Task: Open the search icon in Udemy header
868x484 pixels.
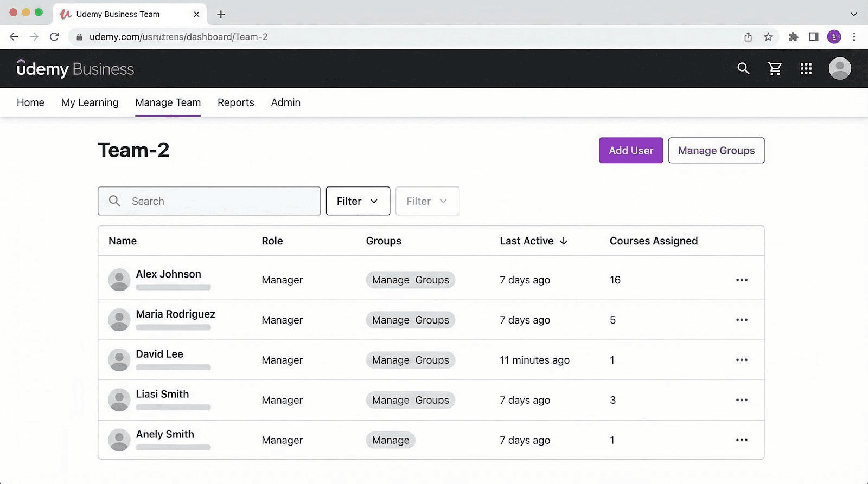Action: (x=743, y=68)
